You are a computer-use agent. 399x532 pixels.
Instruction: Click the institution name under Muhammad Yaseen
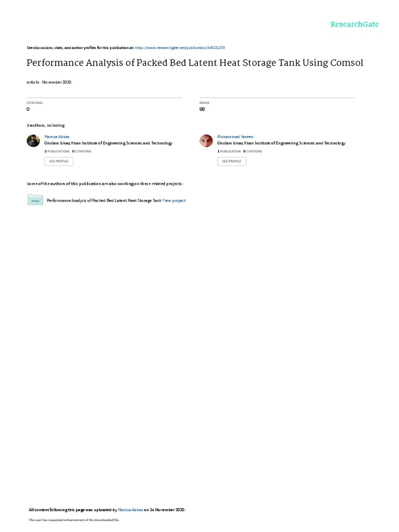(x=281, y=143)
